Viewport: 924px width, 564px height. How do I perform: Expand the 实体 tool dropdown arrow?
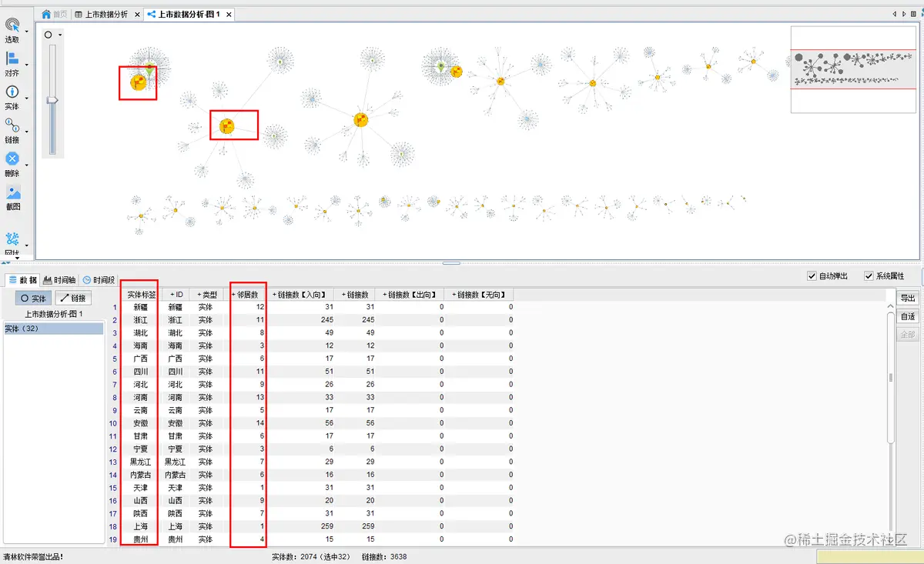26,98
